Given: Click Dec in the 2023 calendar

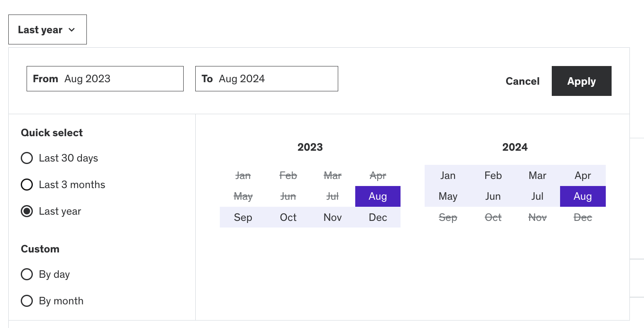Looking at the screenshot, I should pos(378,217).
